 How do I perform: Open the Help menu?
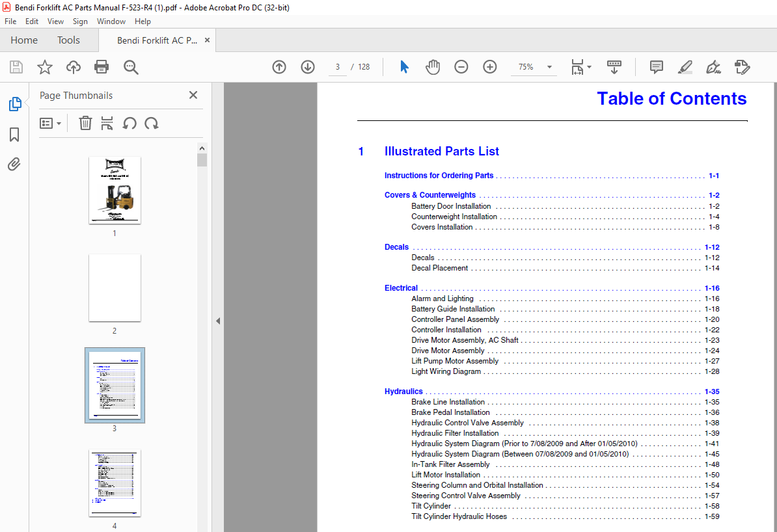coord(143,21)
